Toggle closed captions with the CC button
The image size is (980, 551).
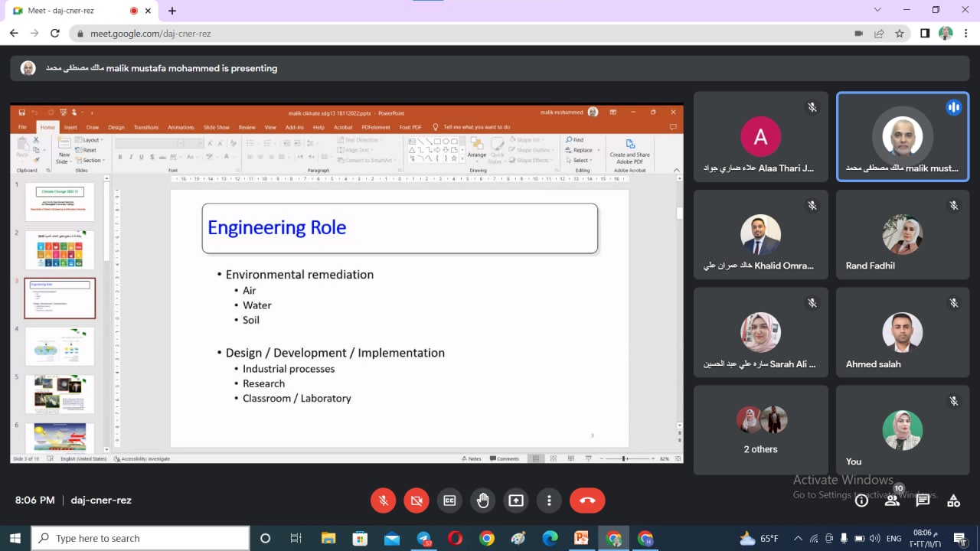coord(449,500)
